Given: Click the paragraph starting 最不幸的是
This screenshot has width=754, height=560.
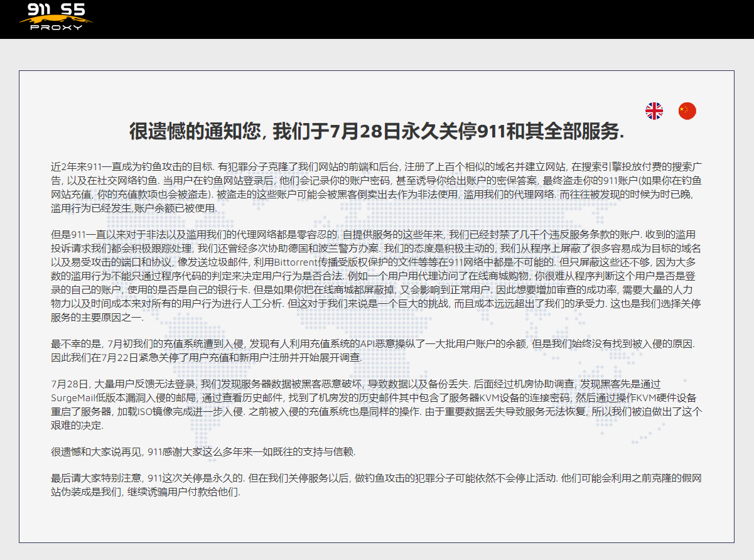Looking at the screenshot, I should tap(377, 350).
